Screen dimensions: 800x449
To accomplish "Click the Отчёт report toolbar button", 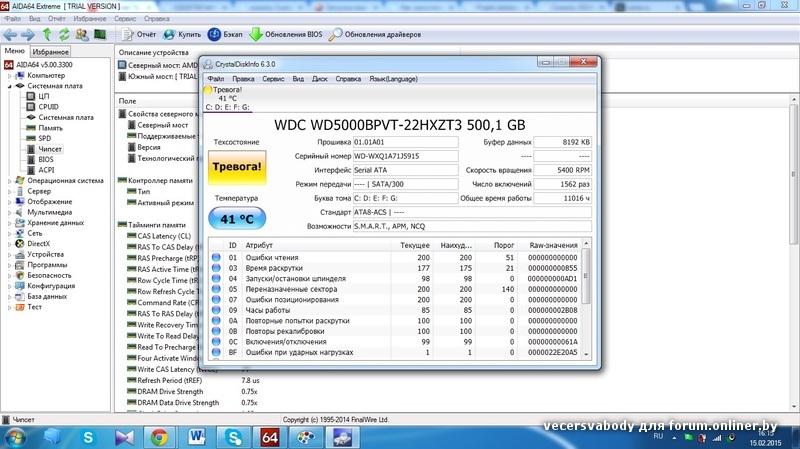I will (x=139, y=34).
